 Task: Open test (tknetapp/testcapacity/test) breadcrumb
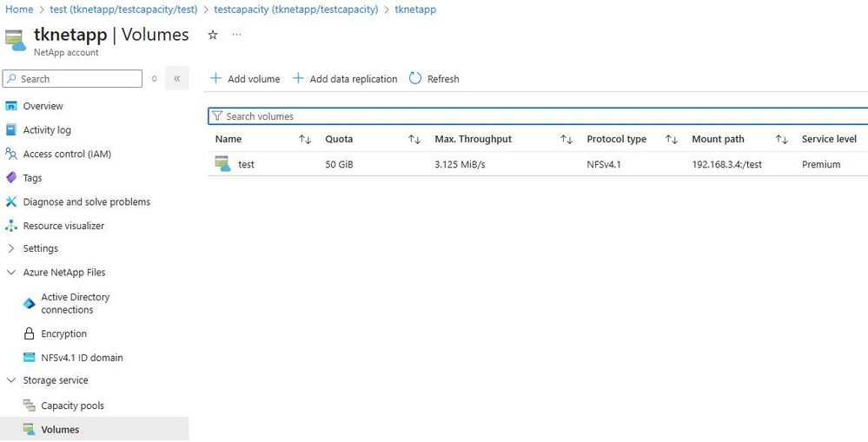click(x=123, y=10)
